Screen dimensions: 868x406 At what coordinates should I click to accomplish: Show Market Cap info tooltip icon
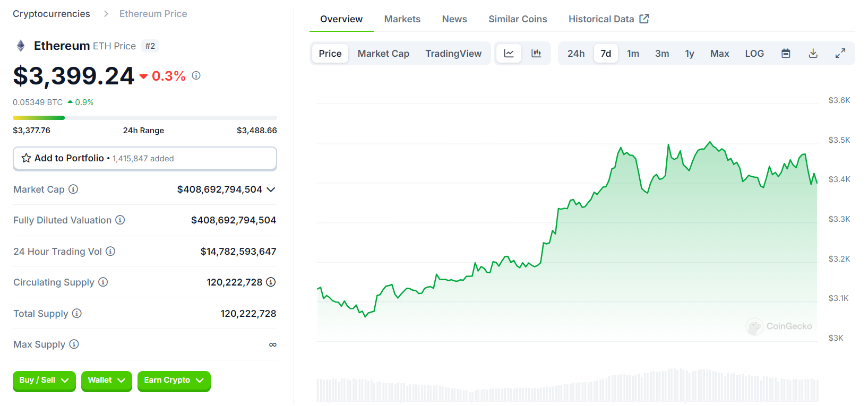[73, 189]
